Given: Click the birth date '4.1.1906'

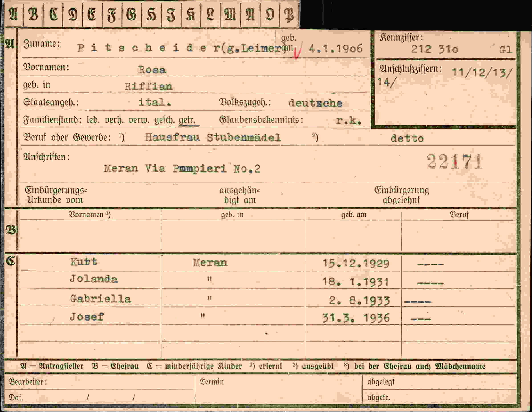Looking at the screenshot, I should pyautogui.click(x=336, y=49).
